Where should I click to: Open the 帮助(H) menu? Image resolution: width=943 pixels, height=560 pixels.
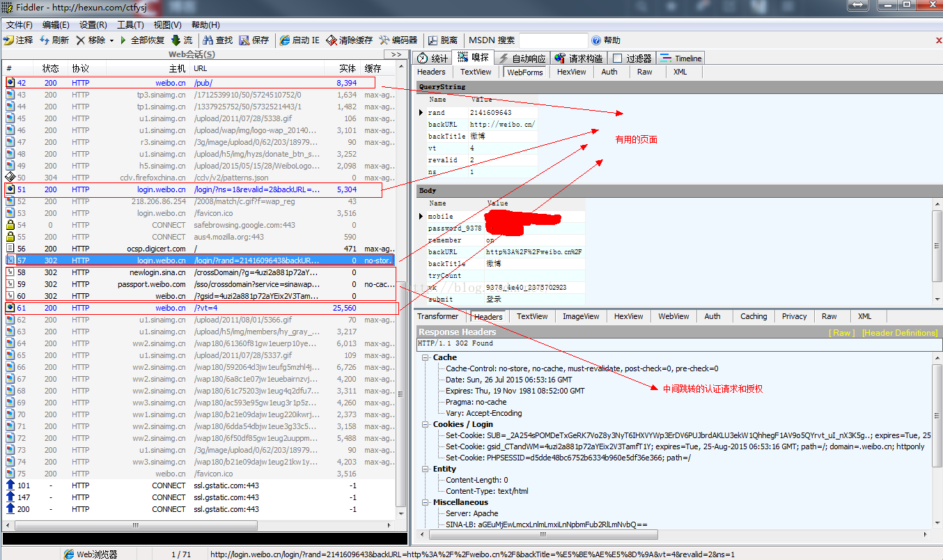tap(205, 24)
